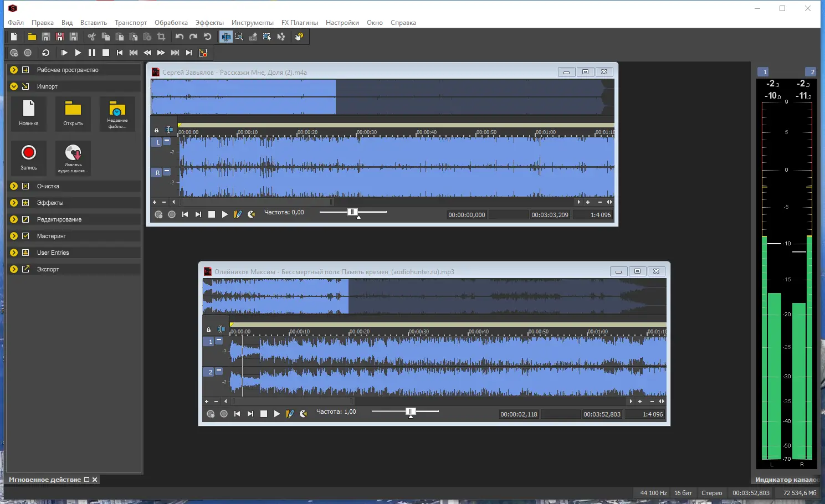Play the Сергей Завьялов track window
Screen dimensions: 825x504
point(225,214)
